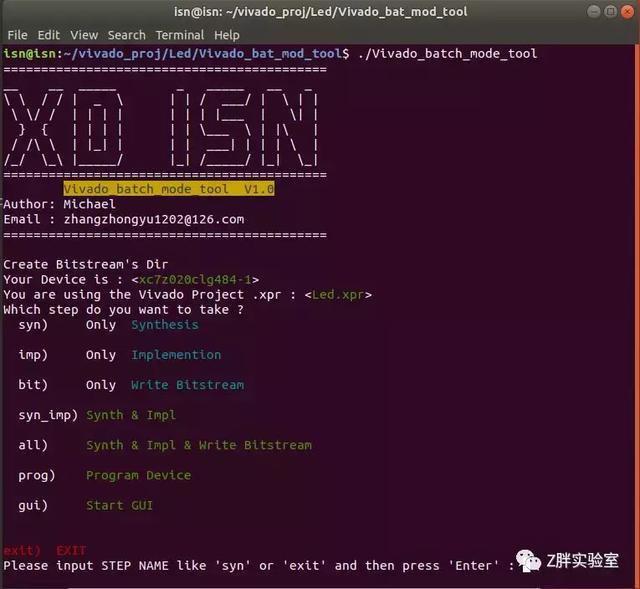
Task: Click the ./Vivado_batch_mode_tool command text
Action: (448, 53)
